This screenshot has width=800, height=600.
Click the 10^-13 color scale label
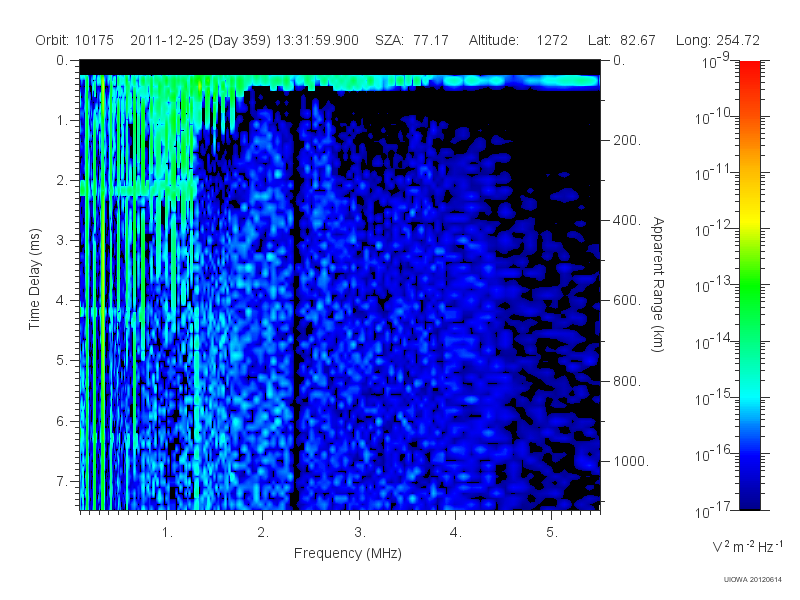pos(715,286)
